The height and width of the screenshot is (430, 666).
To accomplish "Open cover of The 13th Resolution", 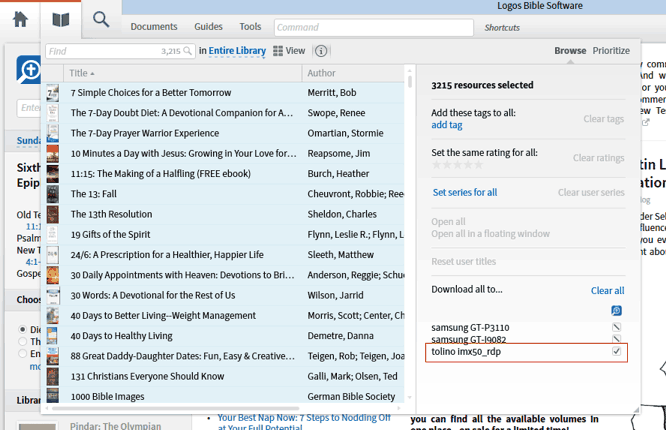I will pyautogui.click(x=53, y=214).
